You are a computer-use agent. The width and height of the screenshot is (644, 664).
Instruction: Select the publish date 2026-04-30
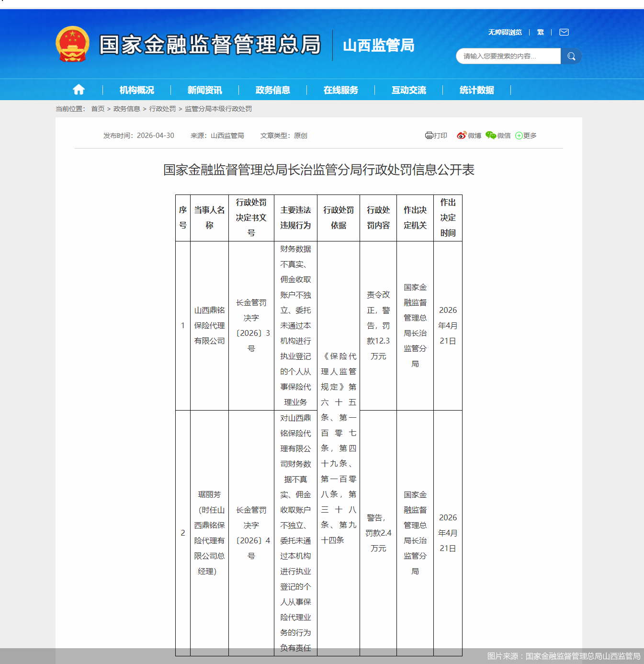[x=156, y=136]
